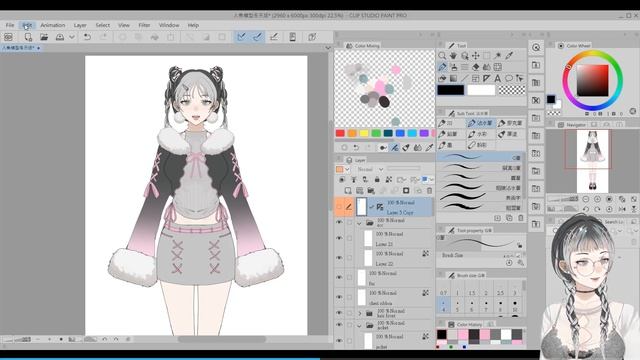
Task: Select the Balloon speech-bubble tool
Action: point(509,78)
